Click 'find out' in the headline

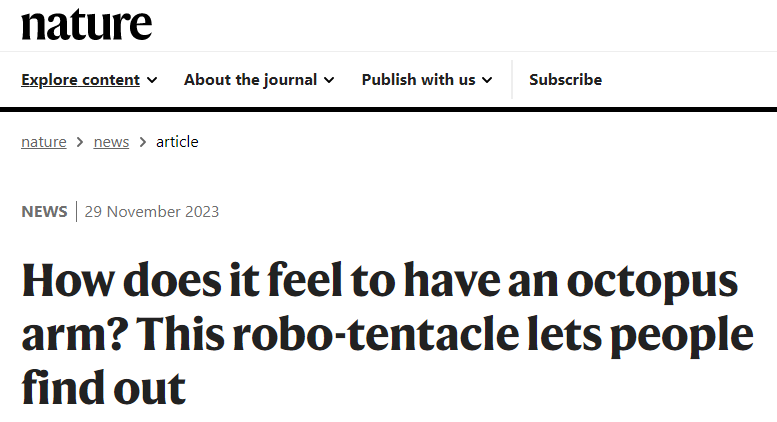point(104,389)
